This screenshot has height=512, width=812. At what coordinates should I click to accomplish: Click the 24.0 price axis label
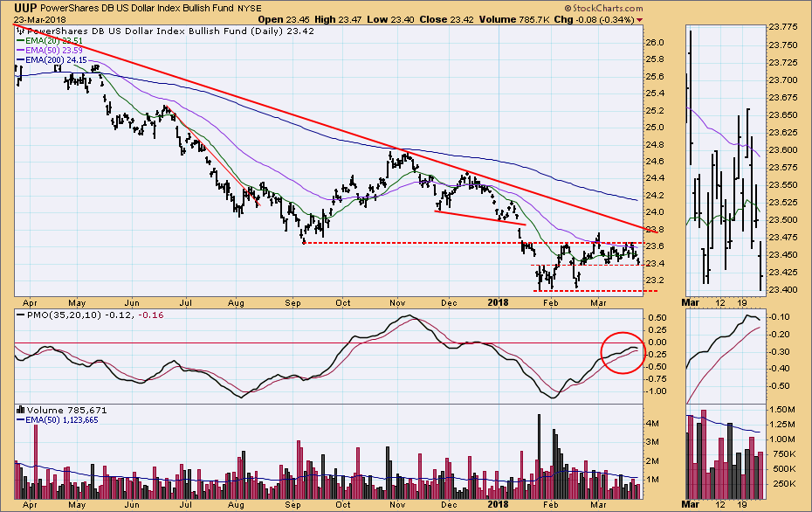[655, 212]
